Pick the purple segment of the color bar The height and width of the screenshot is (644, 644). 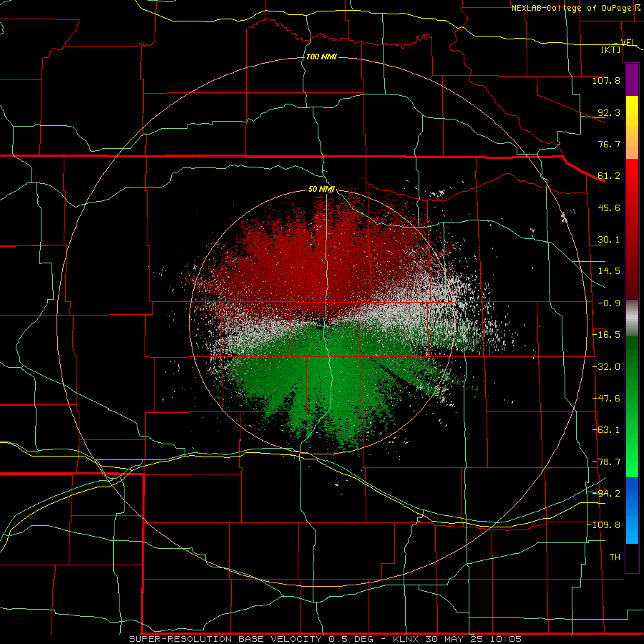632,79
